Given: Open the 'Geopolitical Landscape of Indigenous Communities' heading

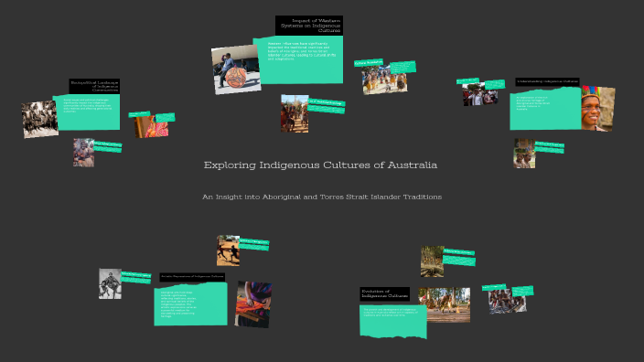Looking at the screenshot, I should pyautogui.click(x=94, y=86).
